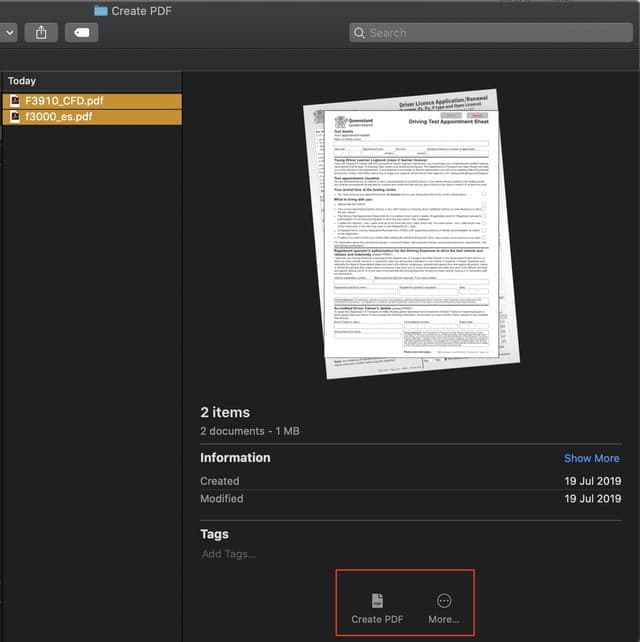Click the Edit Tags icon in the toolbar

[81, 32]
